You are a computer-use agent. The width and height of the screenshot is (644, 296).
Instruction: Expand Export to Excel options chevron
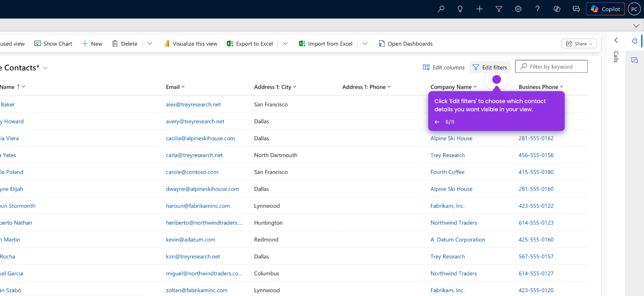pyautogui.click(x=285, y=44)
